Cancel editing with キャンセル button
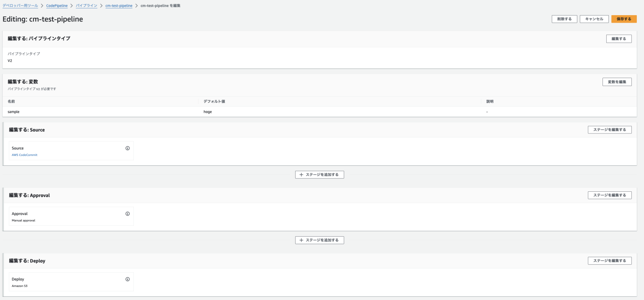 (594, 19)
